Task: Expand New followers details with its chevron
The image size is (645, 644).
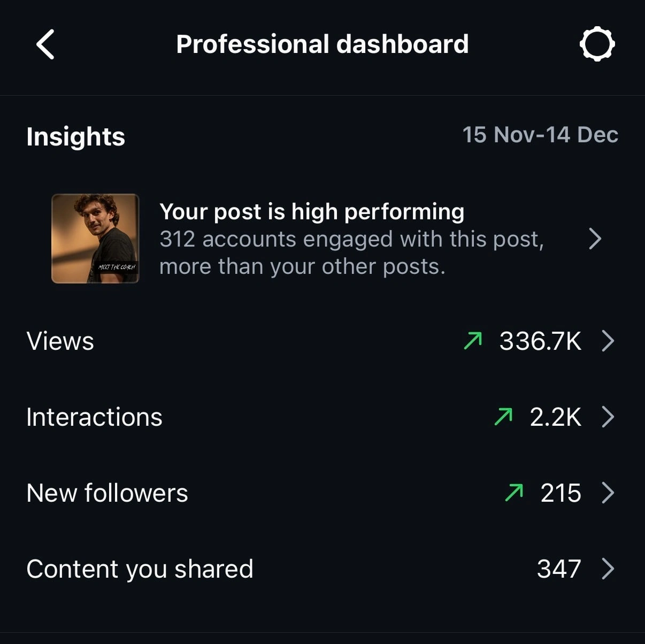Action: (x=608, y=493)
